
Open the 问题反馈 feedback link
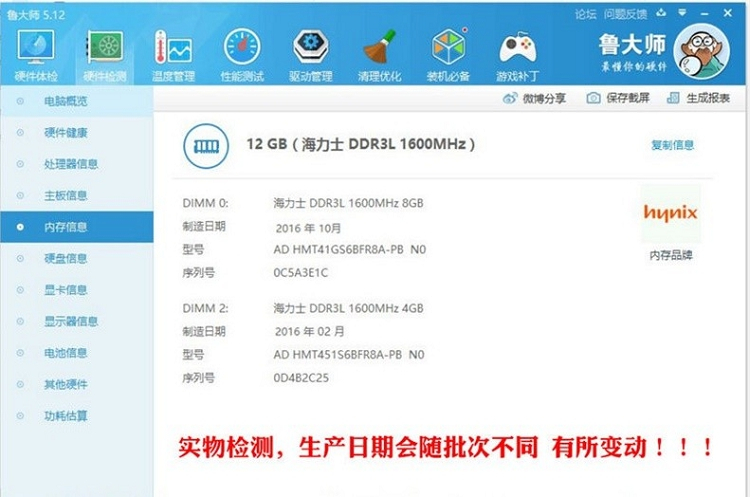tap(625, 14)
